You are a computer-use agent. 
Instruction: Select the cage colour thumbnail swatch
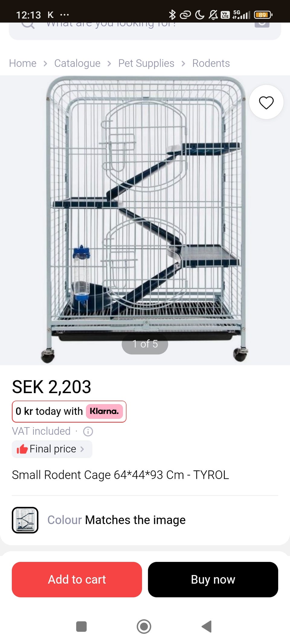tap(25, 520)
